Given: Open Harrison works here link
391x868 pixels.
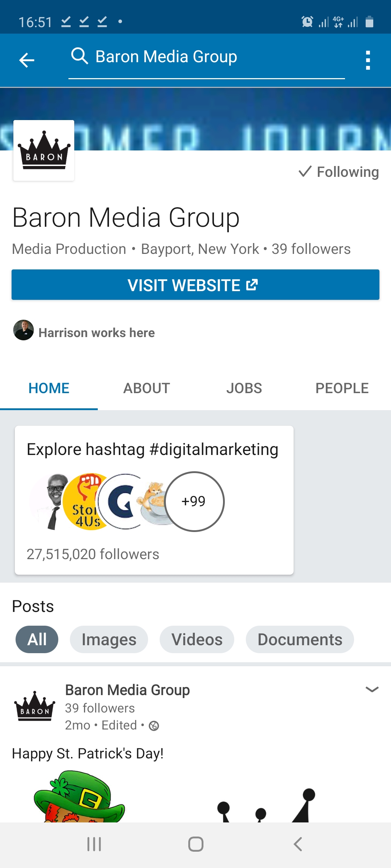Looking at the screenshot, I should [x=97, y=333].
